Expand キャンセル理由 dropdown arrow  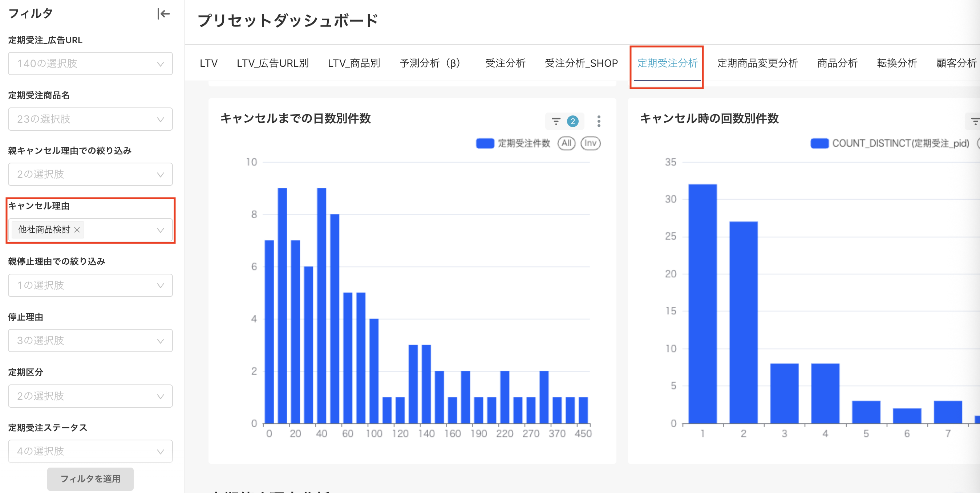[x=161, y=230]
